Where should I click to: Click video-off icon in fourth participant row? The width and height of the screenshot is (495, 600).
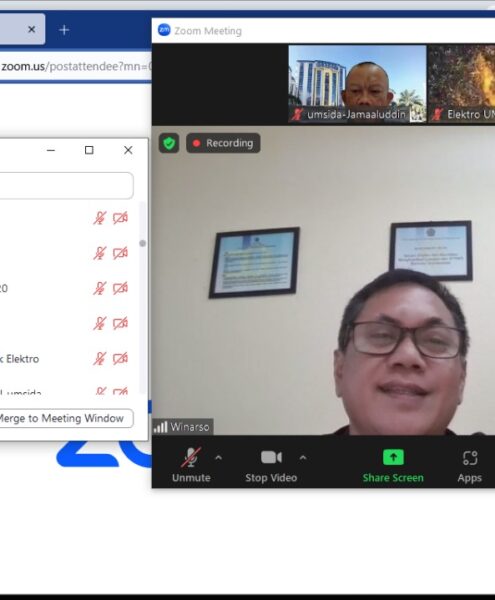coord(120,323)
